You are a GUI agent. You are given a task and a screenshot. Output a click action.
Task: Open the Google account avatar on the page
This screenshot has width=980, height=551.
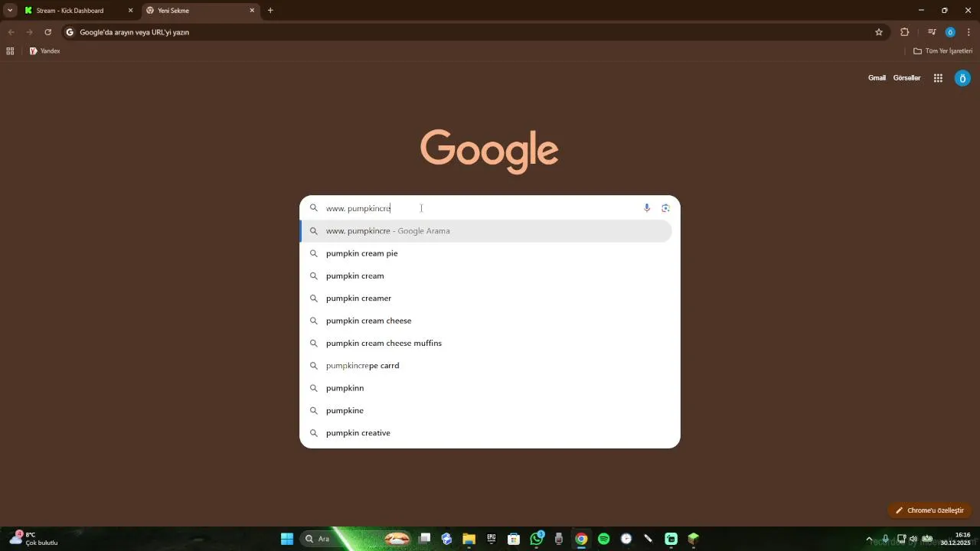coord(962,78)
